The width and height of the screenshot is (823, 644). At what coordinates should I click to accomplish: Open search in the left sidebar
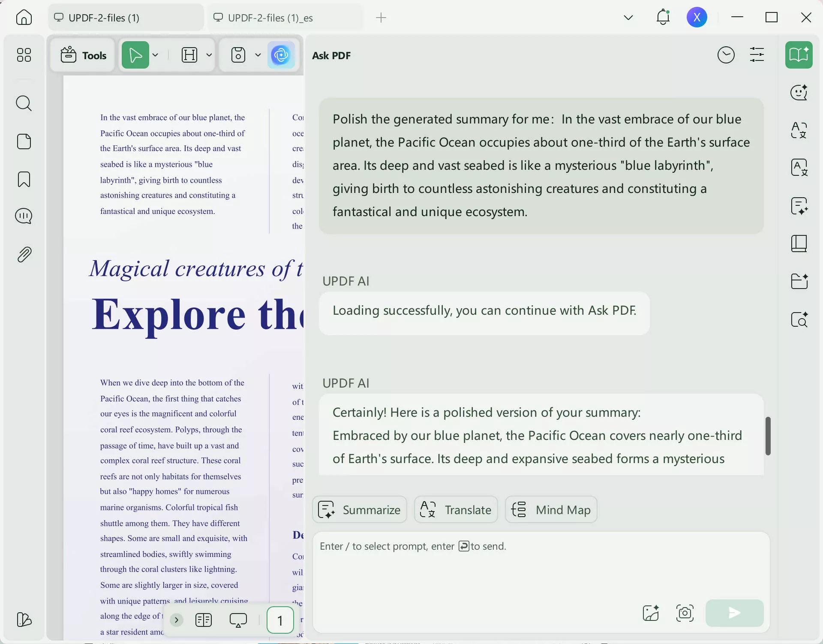[24, 103]
